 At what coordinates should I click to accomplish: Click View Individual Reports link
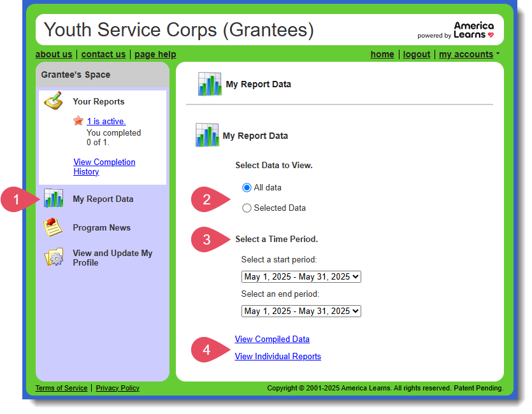click(278, 357)
